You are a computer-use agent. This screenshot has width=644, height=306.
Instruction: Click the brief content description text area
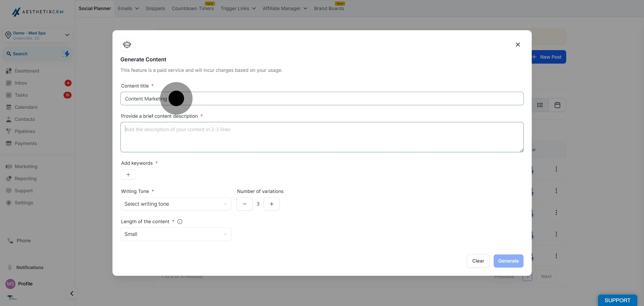322,137
